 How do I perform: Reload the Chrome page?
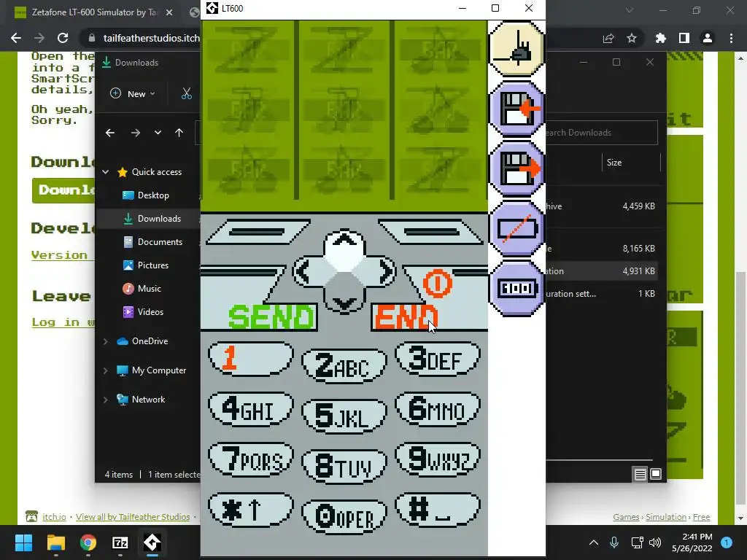[63, 38]
